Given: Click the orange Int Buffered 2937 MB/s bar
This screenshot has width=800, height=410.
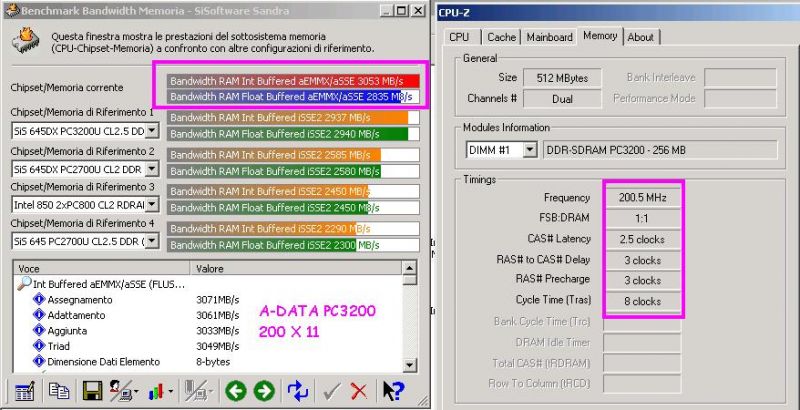Looking at the screenshot, I should (x=293, y=118).
